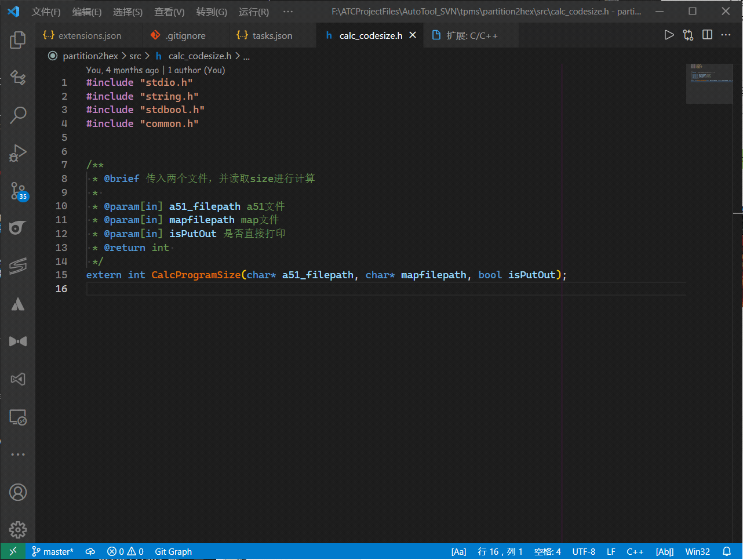The image size is (743, 560).
Task: Open Remote Explorer in the activity bar
Action: pos(18,417)
